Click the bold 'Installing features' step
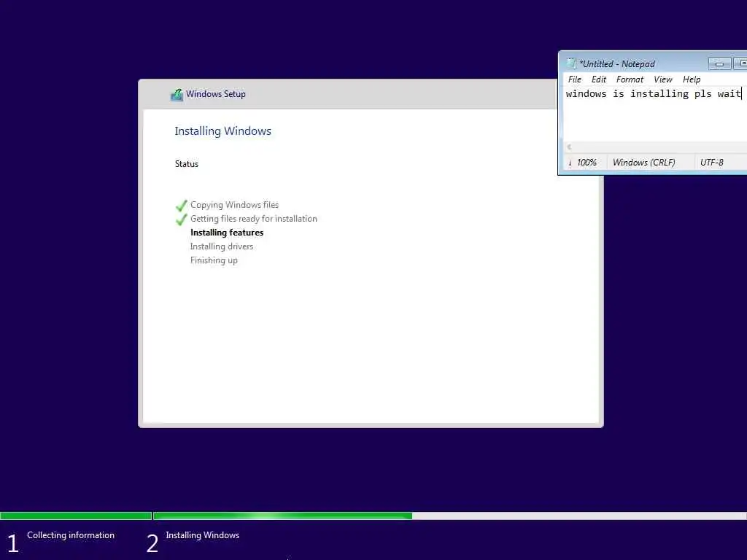The width and height of the screenshot is (747, 560). pos(227,233)
